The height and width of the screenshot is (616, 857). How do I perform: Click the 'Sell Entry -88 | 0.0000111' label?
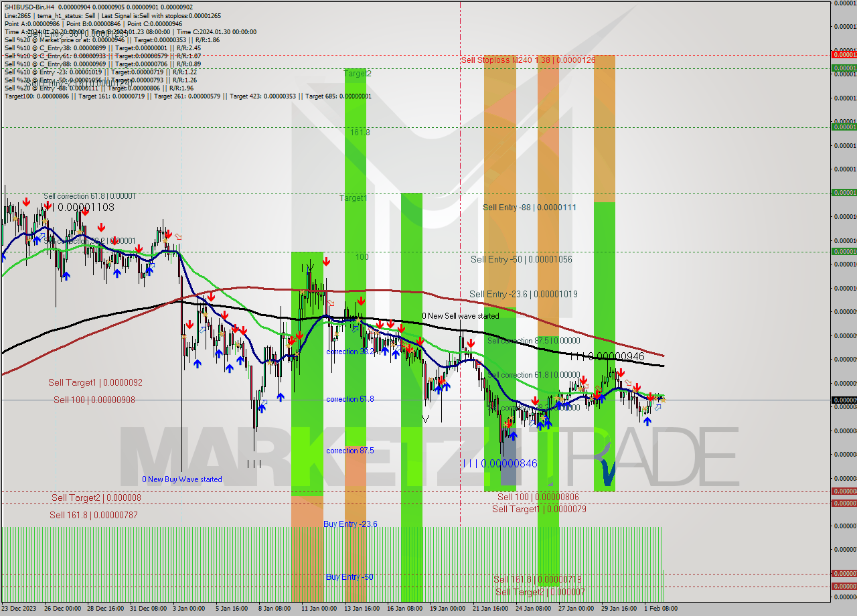pyautogui.click(x=530, y=208)
